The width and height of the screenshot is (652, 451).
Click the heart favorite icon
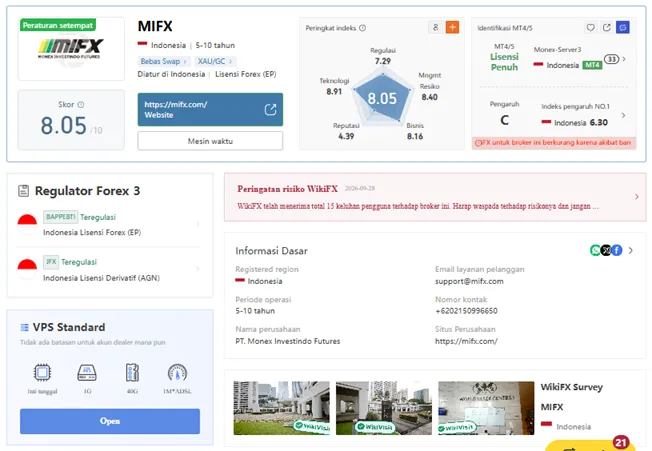point(590,27)
